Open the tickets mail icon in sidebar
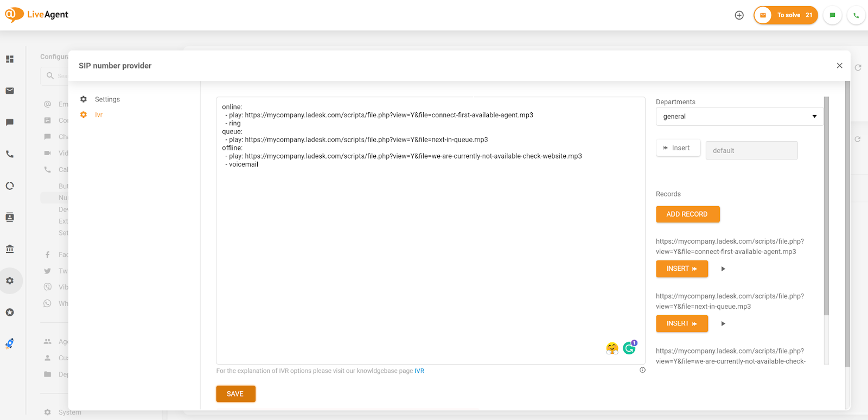868x420 pixels. coord(10,91)
